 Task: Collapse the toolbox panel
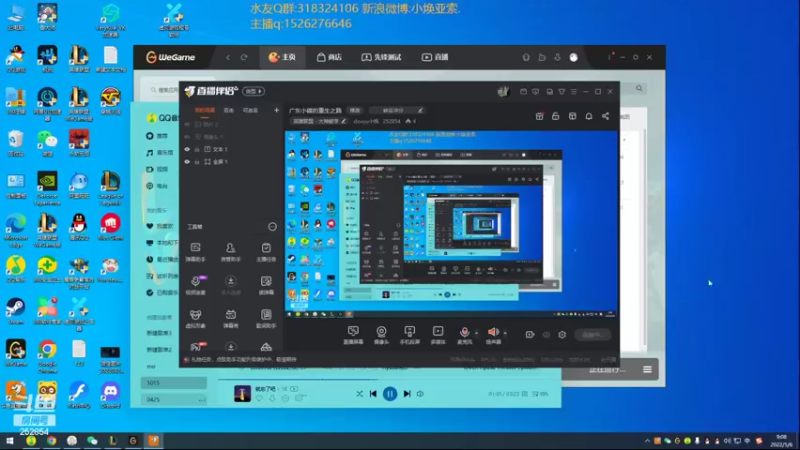pos(272,227)
